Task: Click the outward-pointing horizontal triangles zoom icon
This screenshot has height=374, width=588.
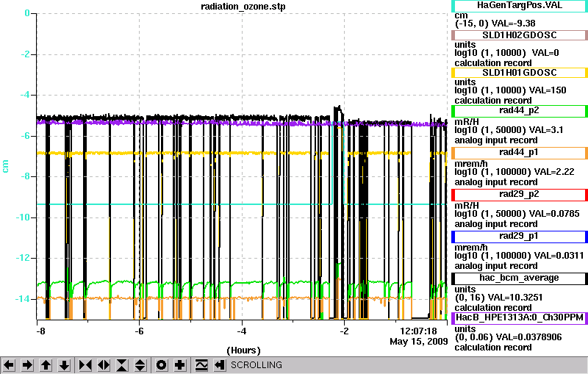Action: click(104, 365)
